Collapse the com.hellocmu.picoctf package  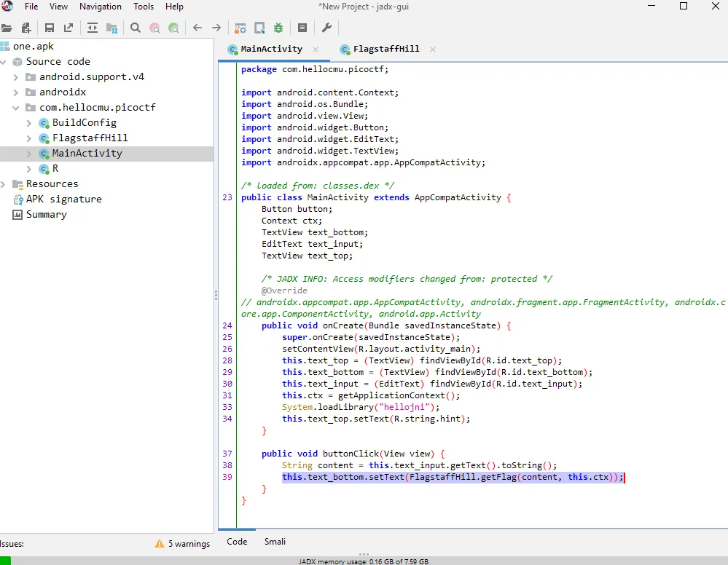[16, 108]
